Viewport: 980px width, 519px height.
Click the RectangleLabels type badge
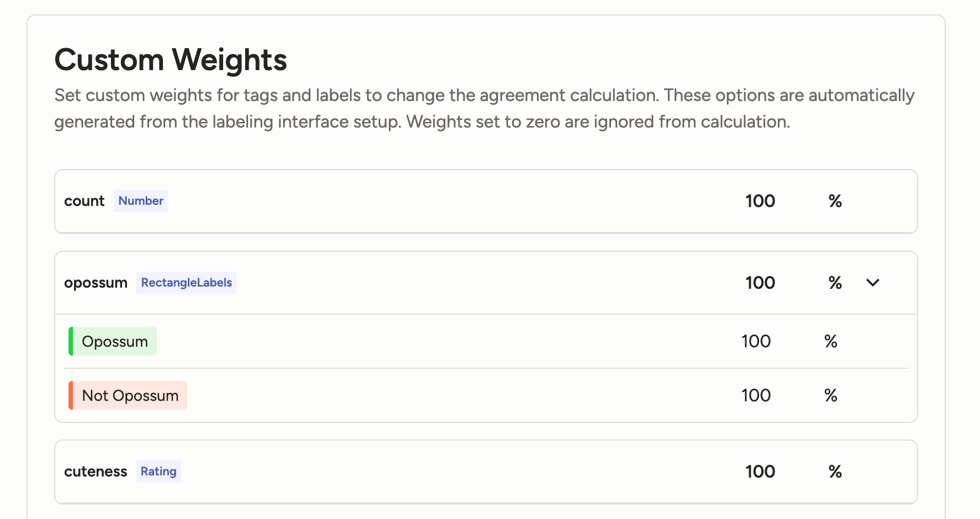(186, 283)
